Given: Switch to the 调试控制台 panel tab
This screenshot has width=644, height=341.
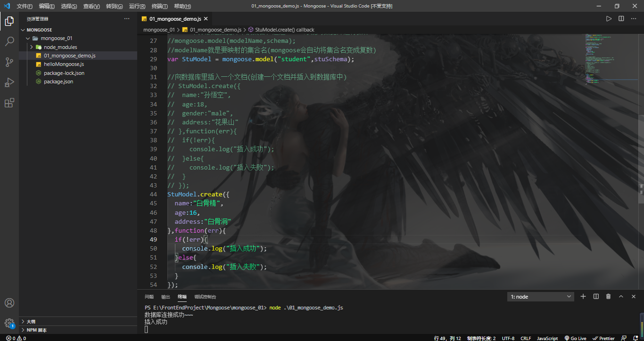Looking at the screenshot, I should (205, 297).
